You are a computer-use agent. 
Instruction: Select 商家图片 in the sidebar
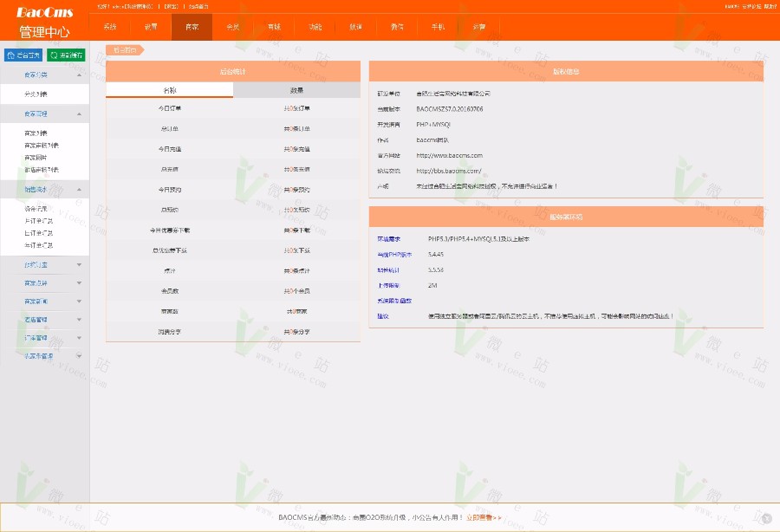click(x=36, y=158)
